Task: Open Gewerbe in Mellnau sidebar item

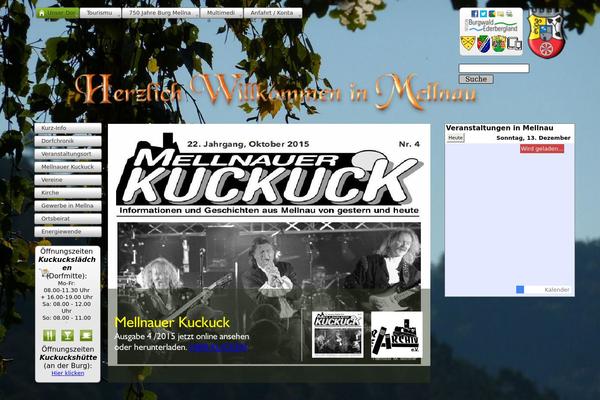Action: pyautogui.click(x=68, y=206)
